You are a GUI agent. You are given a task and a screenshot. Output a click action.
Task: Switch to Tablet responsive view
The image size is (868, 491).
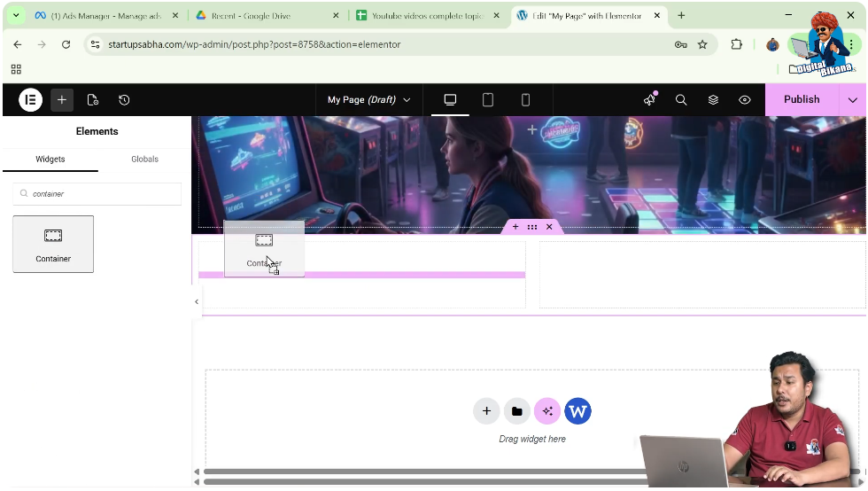click(x=488, y=100)
